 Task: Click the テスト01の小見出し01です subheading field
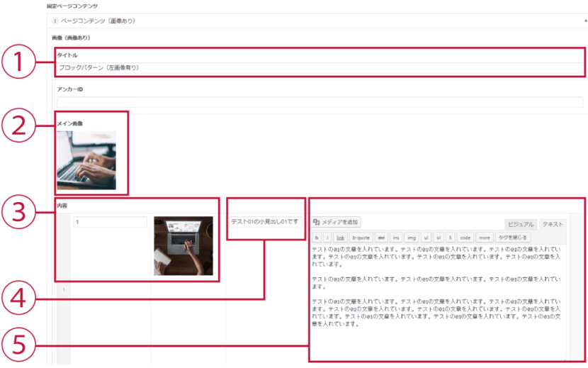click(265, 222)
